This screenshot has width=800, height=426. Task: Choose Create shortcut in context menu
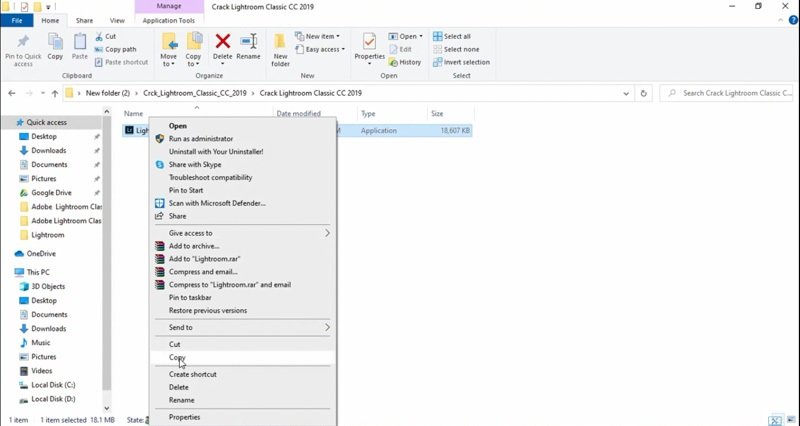coord(243,374)
